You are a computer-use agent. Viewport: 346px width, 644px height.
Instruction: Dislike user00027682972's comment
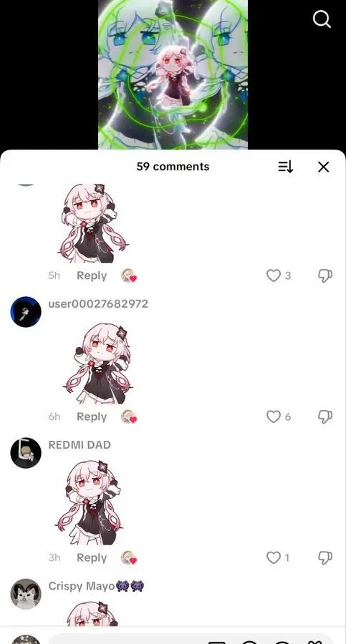[x=325, y=417]
